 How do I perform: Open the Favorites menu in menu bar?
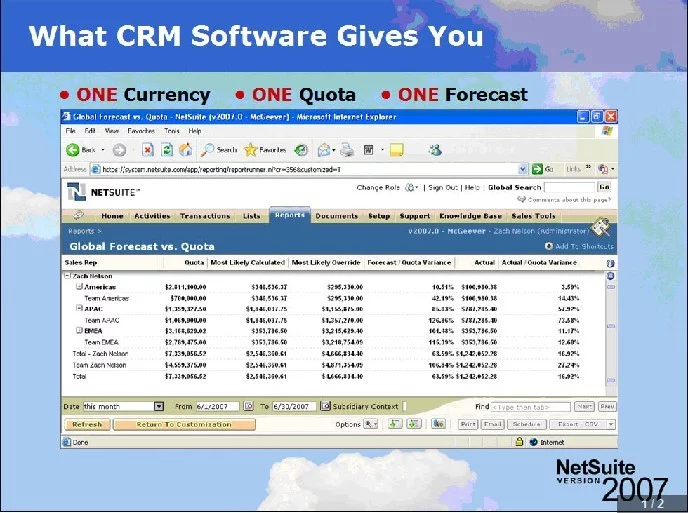tap(141, 131)
